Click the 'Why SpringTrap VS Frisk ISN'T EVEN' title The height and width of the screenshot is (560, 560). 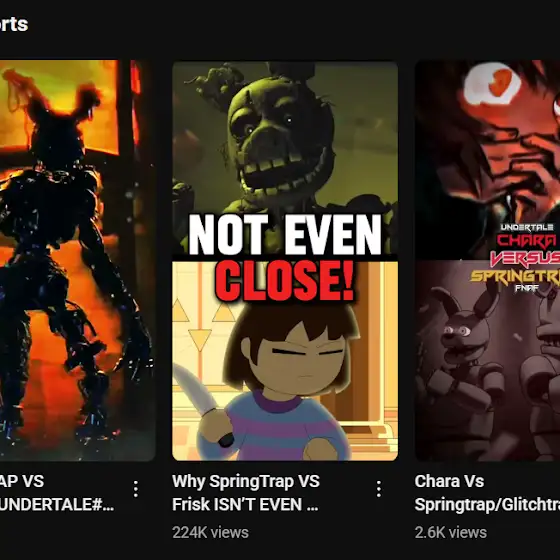(246, 493)
